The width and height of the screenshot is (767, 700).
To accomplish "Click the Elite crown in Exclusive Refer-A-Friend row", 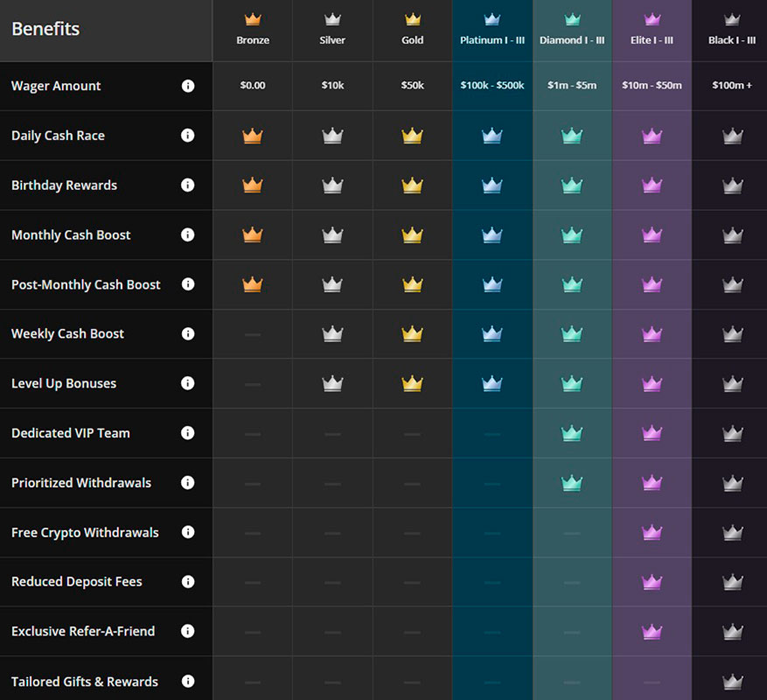I will [652, 631].
